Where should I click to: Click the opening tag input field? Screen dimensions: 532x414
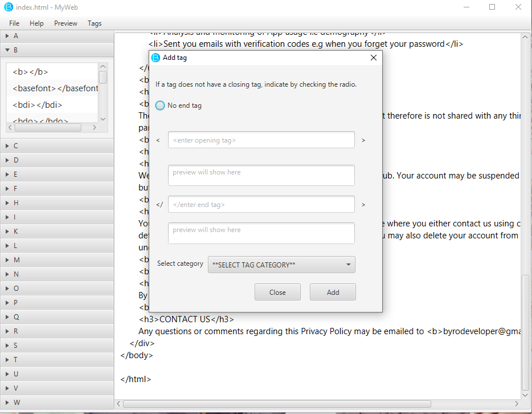[x=261, y=140]
